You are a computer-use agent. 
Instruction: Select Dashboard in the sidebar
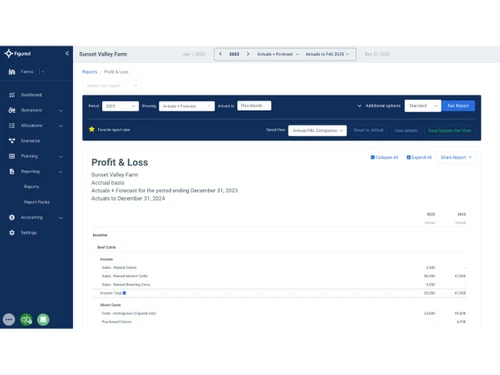click(x=31, y=95)
